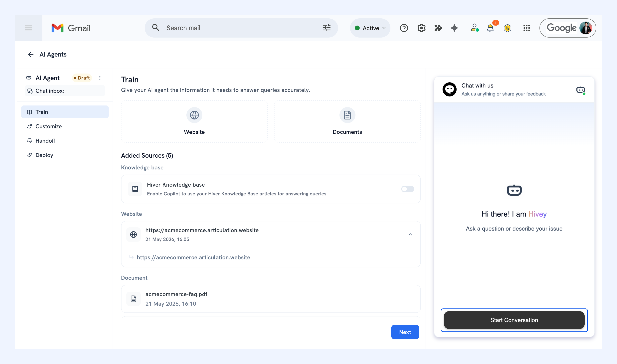
Task: Click the Gmail logo
Action: coord(71,28)
